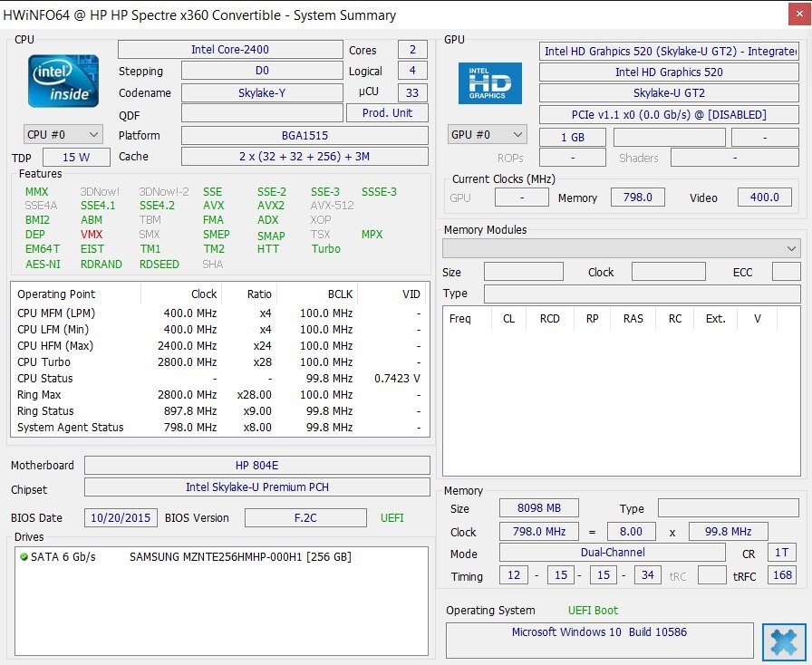The height and width of the screenshot is (665, 812).
Task: Click the Intel Inside CPU logo
Action: (63, 79)
